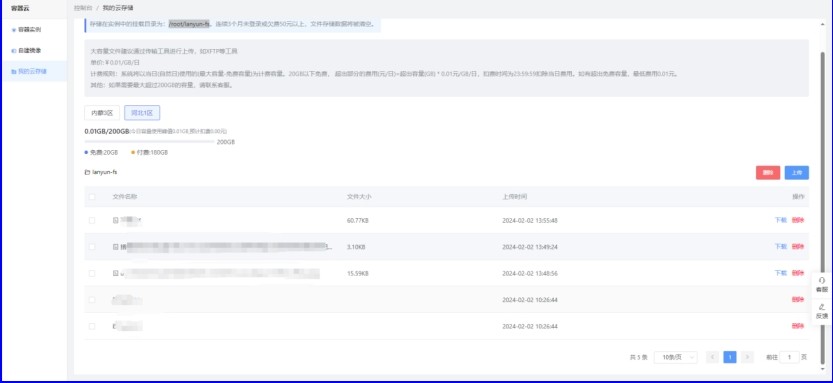Select page 1 in pagination
Image resolution: width=833 pixels, height=383 pixels.
(x=730, y=358)
